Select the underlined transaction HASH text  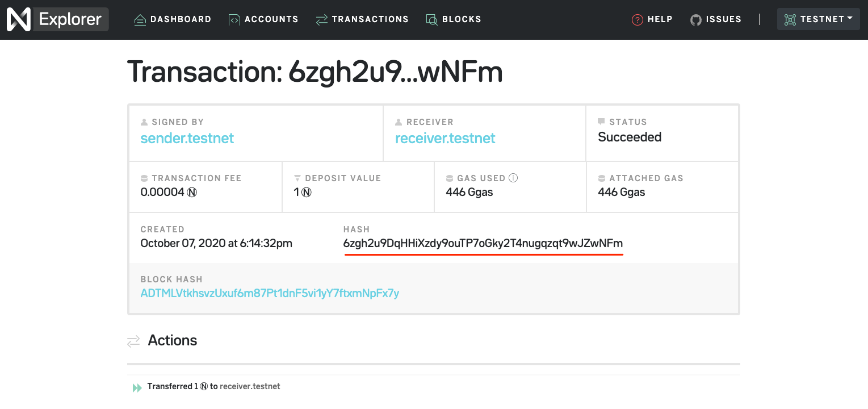[x=484, y=243]
